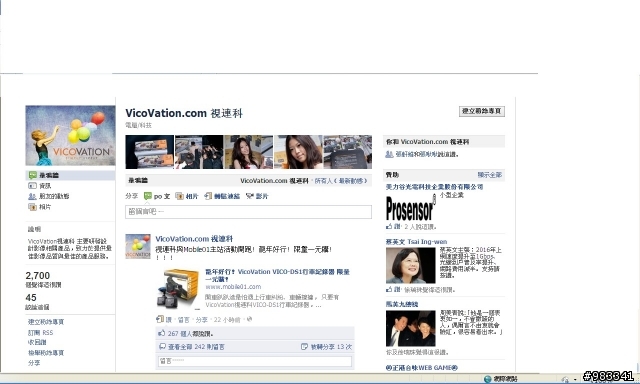Click thumbs-up icon beside 267 likes
640x384 pixels.
click(x=162, y=333)
